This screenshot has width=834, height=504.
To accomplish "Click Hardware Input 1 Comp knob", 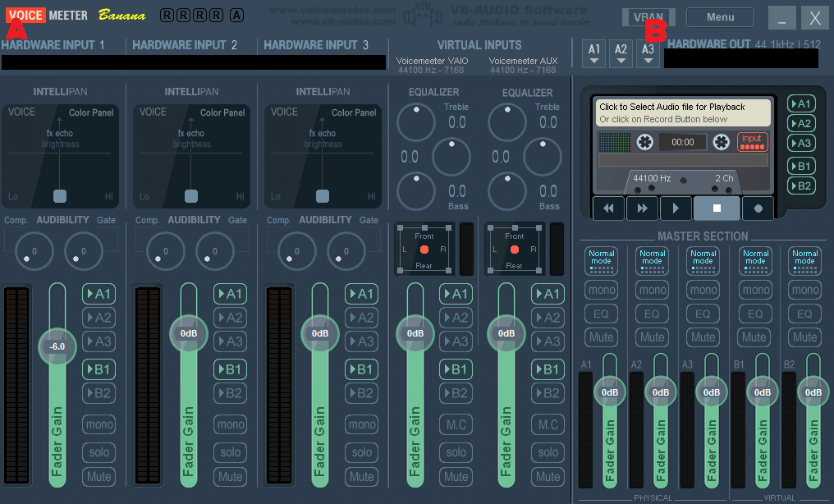I will 34,251.
